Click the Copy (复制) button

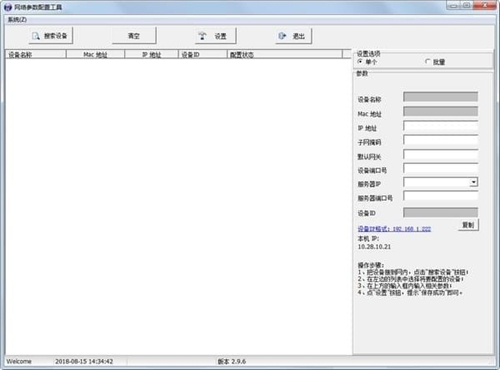[x=468, y=225]
